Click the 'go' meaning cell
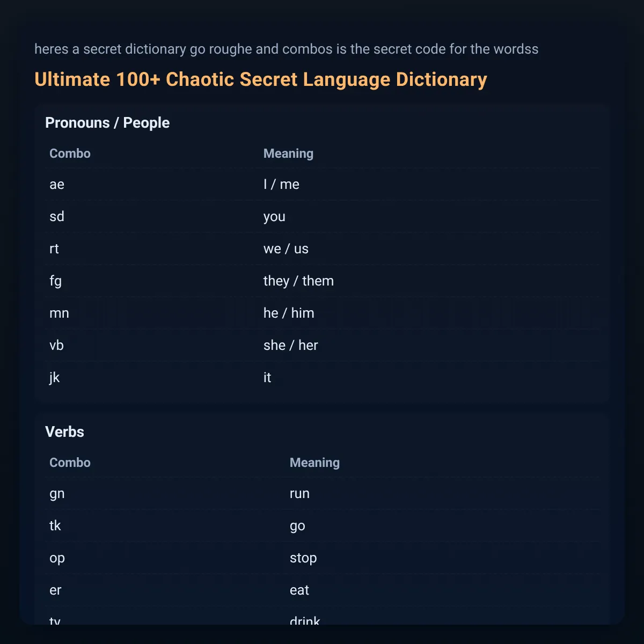This screenshot has height=644, width=644. (x=297, y=526)
